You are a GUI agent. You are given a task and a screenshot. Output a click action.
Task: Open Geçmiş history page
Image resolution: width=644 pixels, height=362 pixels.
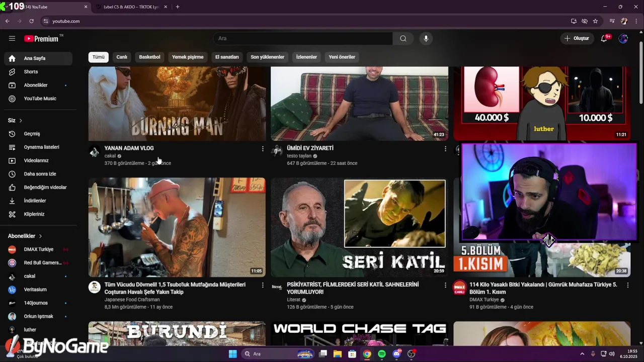[x=38, y=134]
